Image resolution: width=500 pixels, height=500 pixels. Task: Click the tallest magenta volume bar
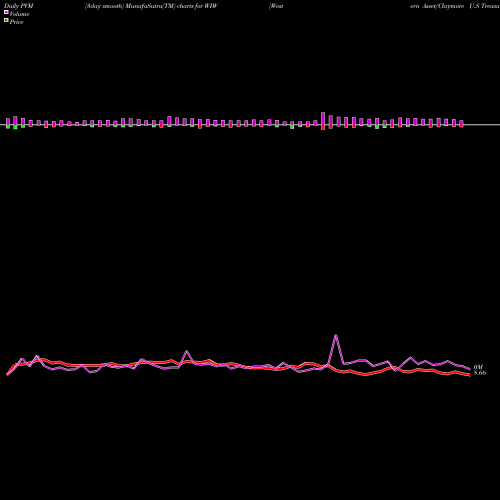[323, 118]
